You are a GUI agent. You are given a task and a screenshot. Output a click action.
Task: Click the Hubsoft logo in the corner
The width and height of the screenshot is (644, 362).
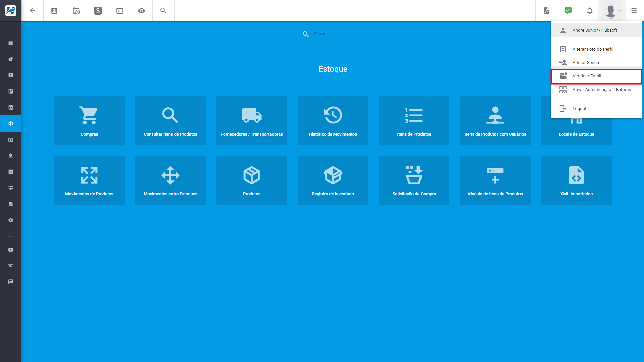tap(11, 11)
